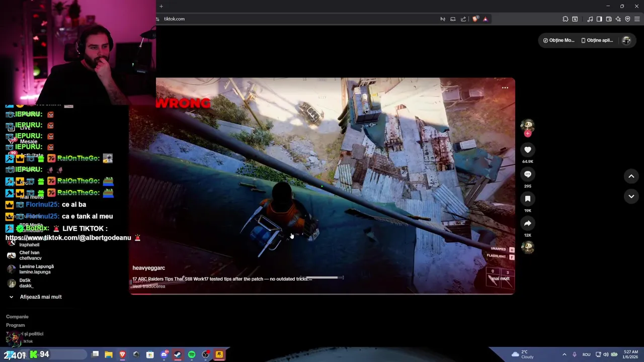
Task: Click the TikTok link in the BotRix chat message
Action: coord(68,238)
